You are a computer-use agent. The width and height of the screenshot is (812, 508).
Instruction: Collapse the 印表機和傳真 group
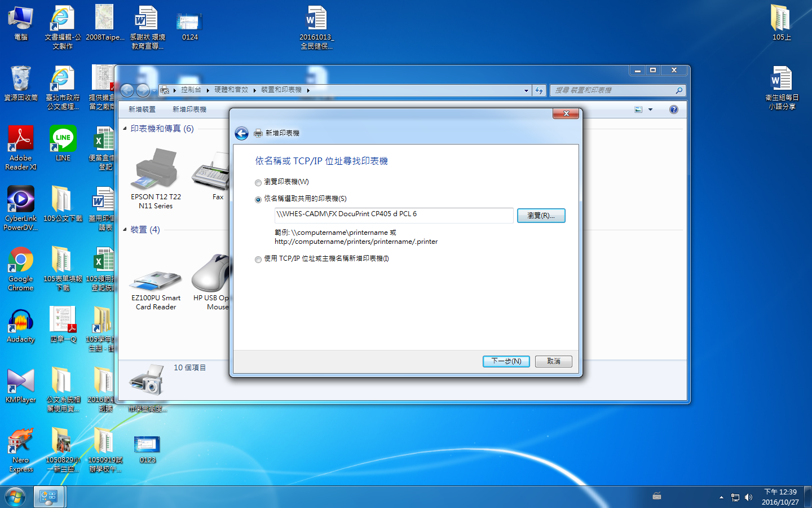pyautogui.click(x=125, y=129)
